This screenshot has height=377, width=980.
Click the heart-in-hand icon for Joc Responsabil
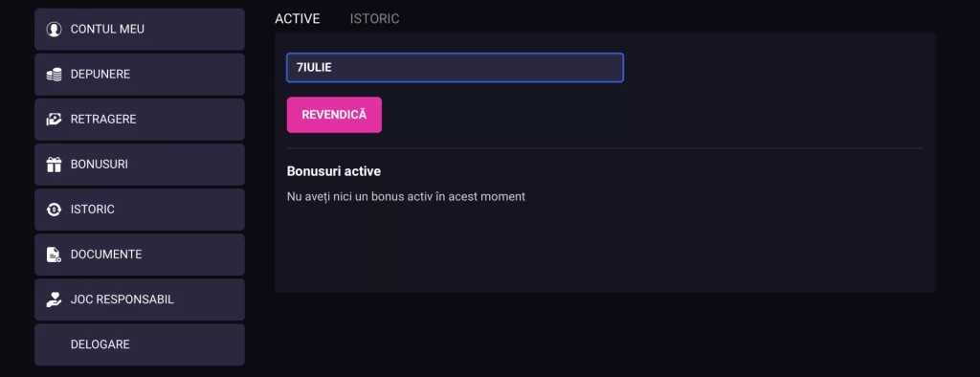tap(55, 299)
